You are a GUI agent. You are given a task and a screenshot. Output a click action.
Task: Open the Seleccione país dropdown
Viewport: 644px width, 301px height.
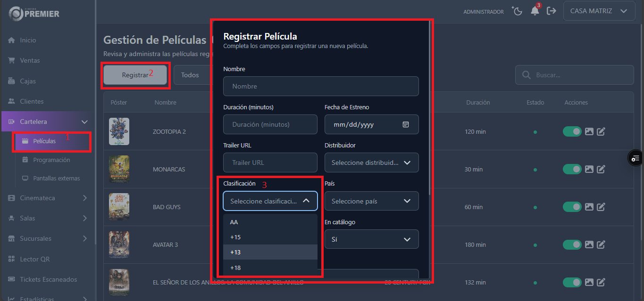click(371, 201)
